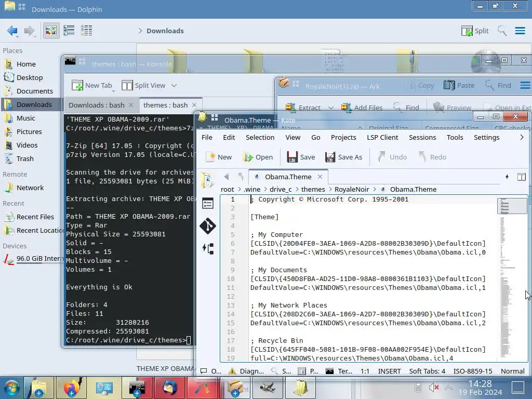
Task: Open the Selection menu in Kate
Action: click(260, 137)
